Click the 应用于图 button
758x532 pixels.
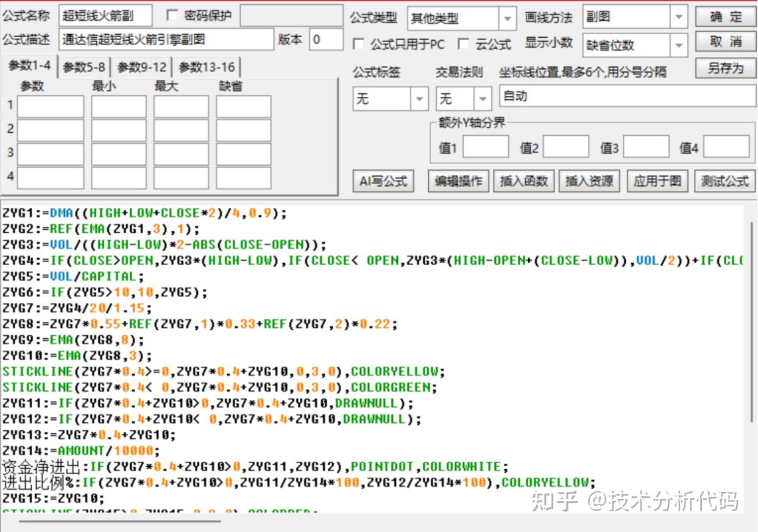tap(657, 181)
